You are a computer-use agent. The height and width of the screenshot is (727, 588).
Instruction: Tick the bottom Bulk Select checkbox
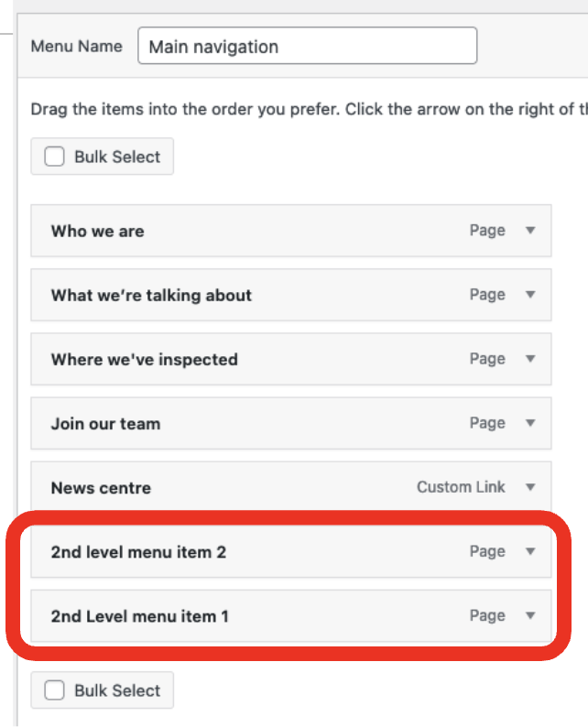[55, 690]
